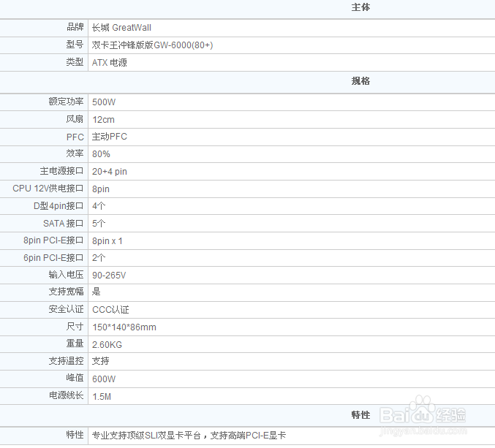Click the 类型 label
The width and height of the screenshot is (495, 448).
[75, 62]
